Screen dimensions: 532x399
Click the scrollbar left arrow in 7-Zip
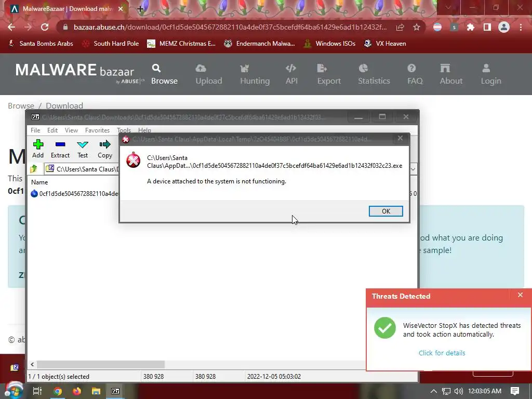click(x=32, y=364)
